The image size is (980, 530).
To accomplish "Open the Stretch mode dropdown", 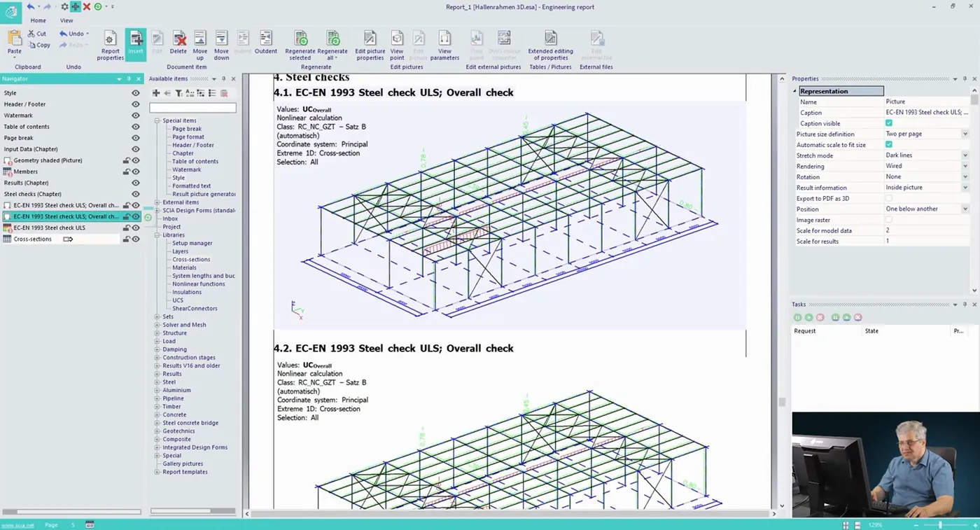I will (965, 155).
